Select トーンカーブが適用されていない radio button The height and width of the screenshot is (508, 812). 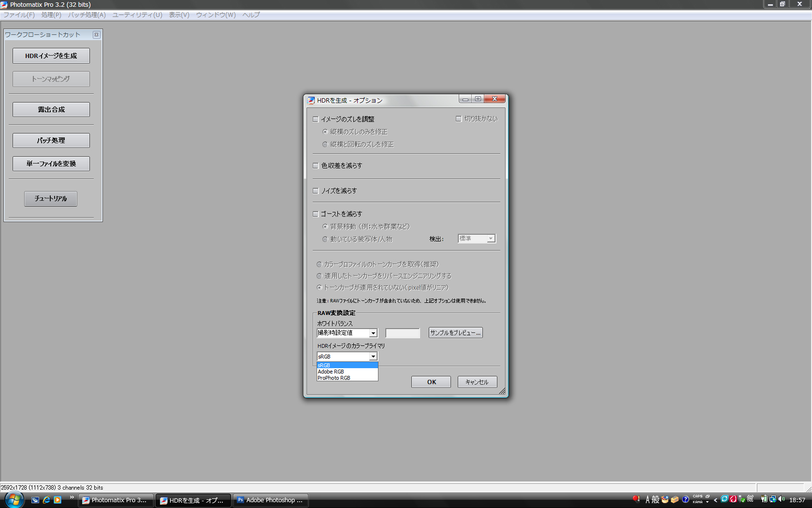319,287
